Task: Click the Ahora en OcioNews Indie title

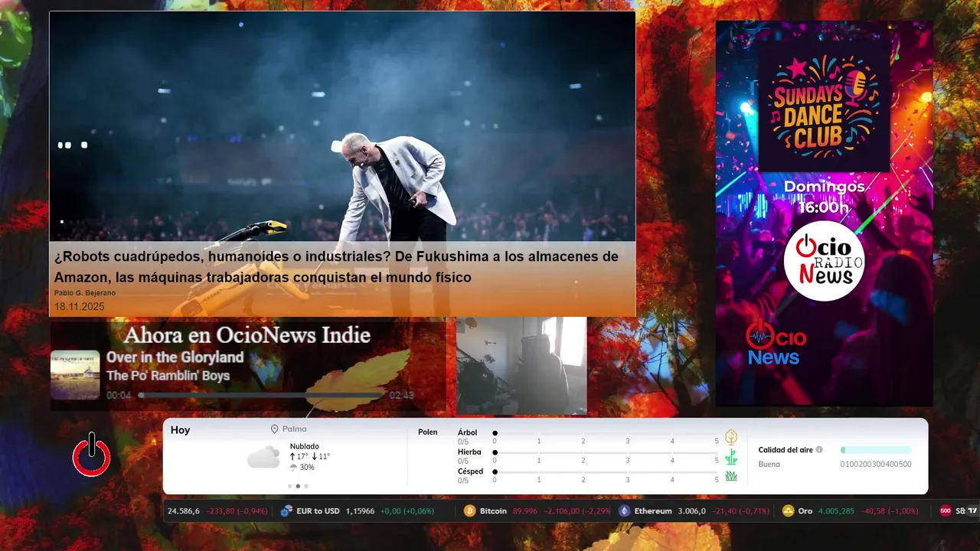Action: 247,335
